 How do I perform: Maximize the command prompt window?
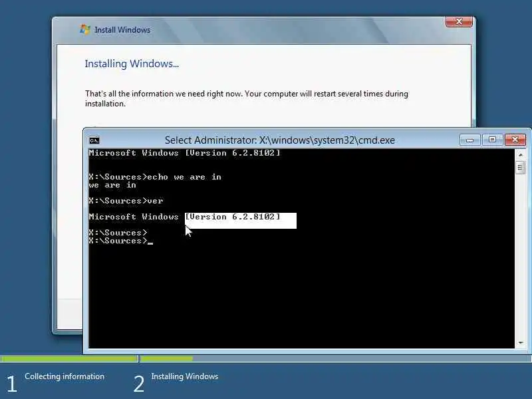tap(492, 140)
